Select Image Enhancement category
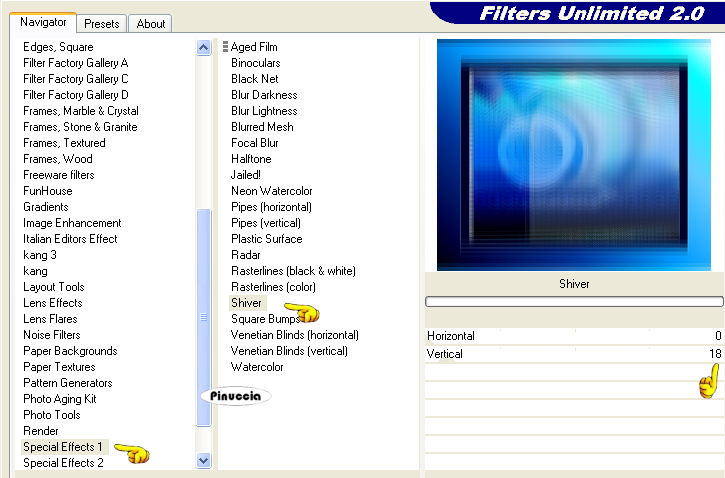The image size is (725, 478). (x=72, y=223)
